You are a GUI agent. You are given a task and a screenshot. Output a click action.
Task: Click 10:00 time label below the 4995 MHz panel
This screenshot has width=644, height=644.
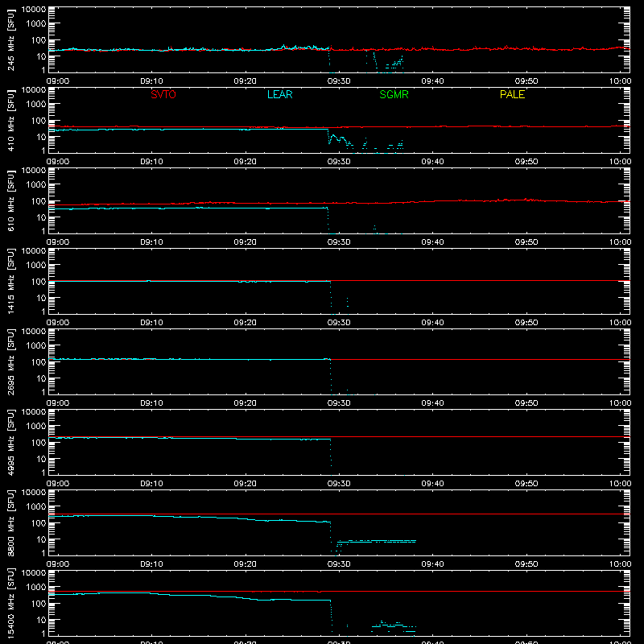(620, 484)
